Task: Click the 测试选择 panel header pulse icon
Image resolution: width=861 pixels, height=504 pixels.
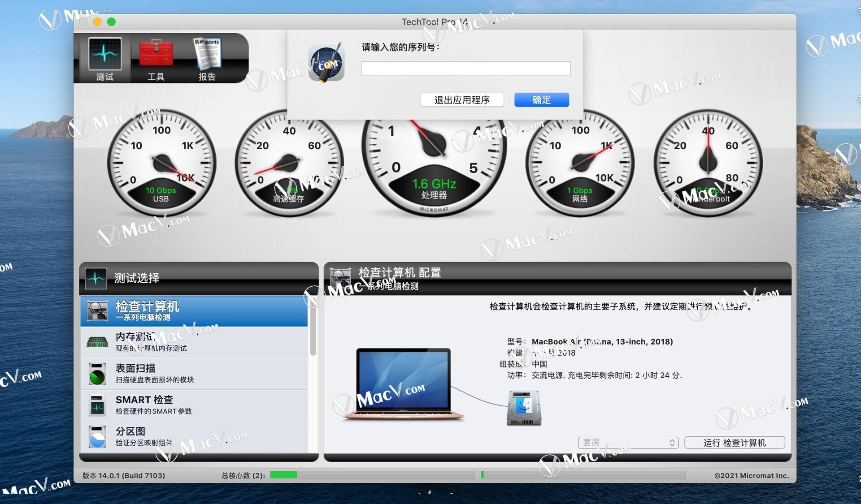Action: (x=96, y=278)
